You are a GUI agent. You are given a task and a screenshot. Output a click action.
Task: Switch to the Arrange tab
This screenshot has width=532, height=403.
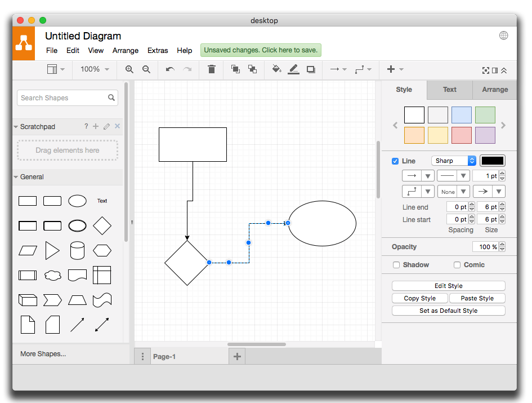[x=495, y=90]
